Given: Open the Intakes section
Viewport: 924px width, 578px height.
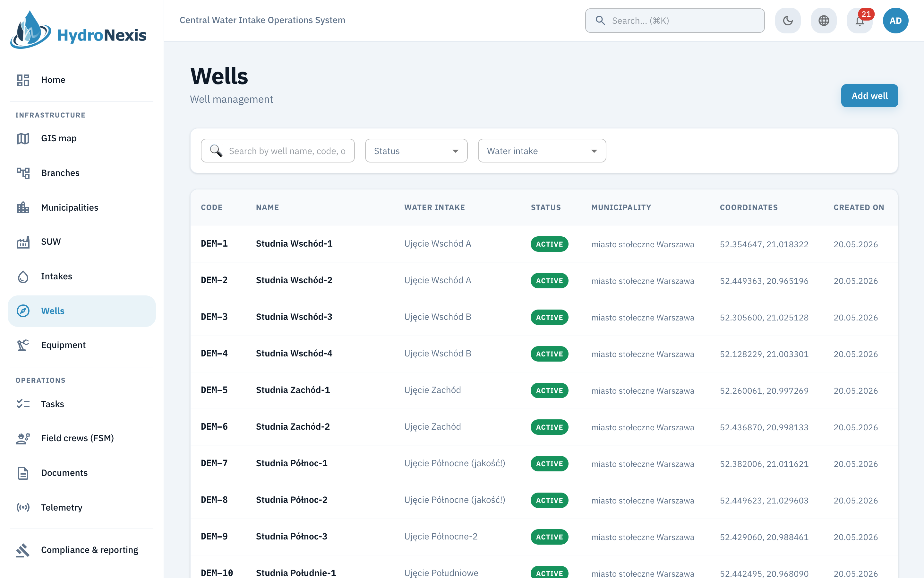Looking at the screenshot, I should 82,276.
